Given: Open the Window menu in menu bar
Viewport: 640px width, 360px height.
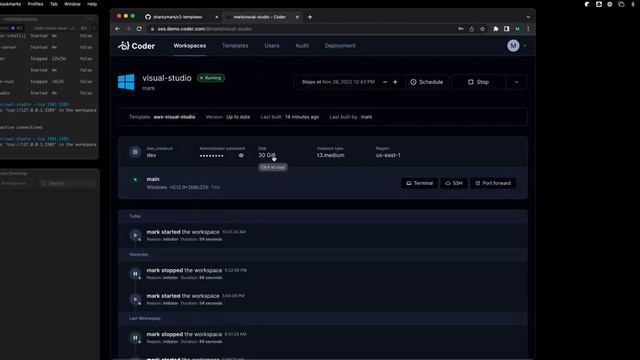Looking at the screenshot, I should (72, 4).
